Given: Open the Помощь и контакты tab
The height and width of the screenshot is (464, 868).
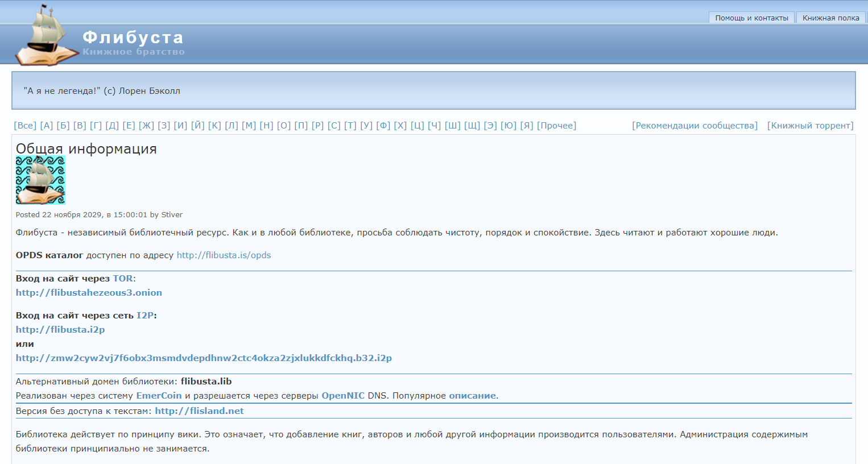Looking at the screenshot, I should point(751,18).
